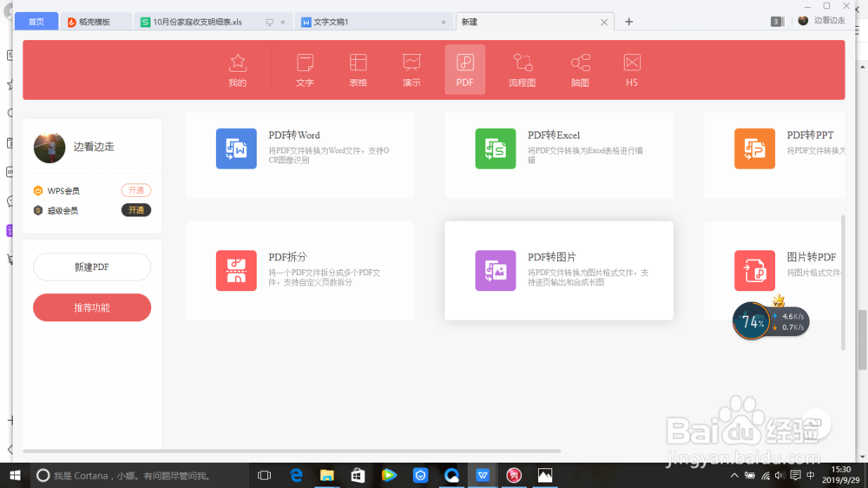Viewport: 868px width, 488px height.
Task: Show hidden system tray icons
Action: (x=734, y=475)
